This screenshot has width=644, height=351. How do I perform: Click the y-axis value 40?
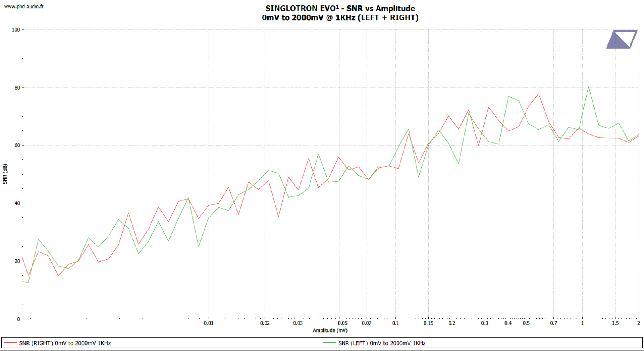click(x=17, y=203)
